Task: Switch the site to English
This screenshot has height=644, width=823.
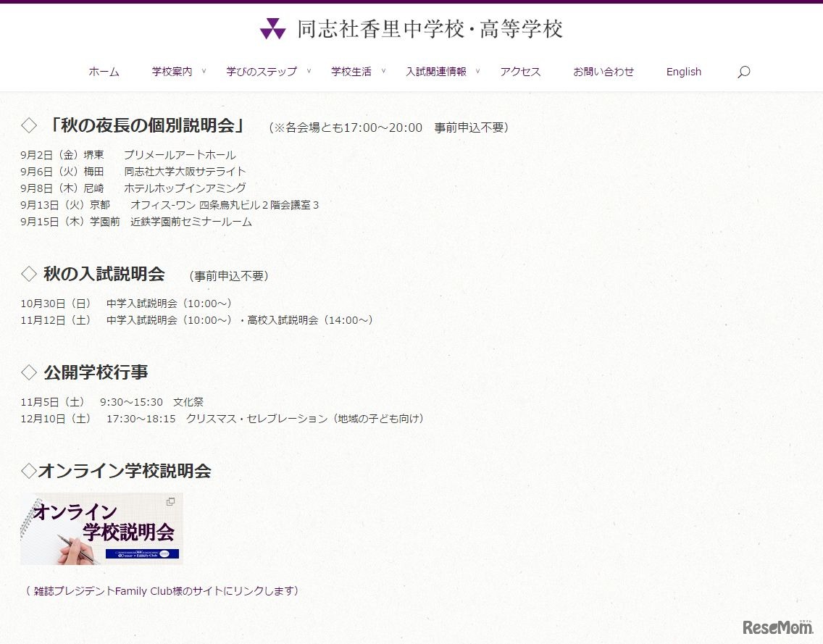Action: coord(683,71)
